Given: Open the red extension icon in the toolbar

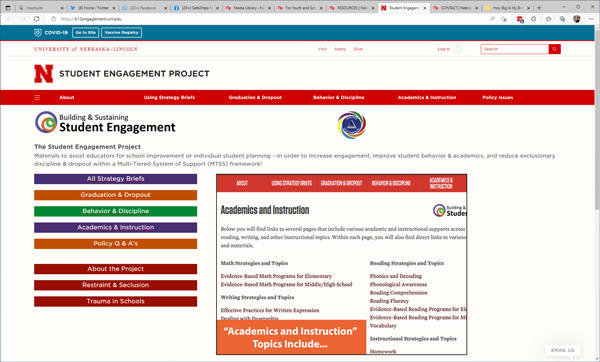Looking at the screenshot, I should coord(520,19).
